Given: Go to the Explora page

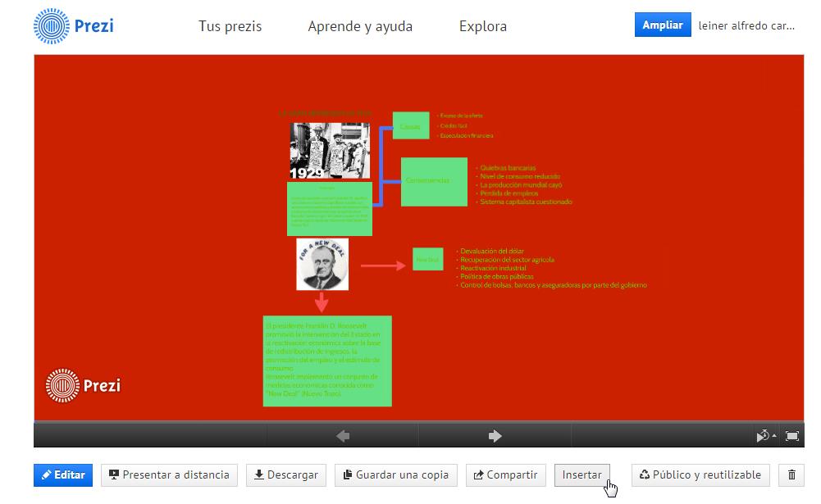Looking at the screenshot, I should [482, 26].
